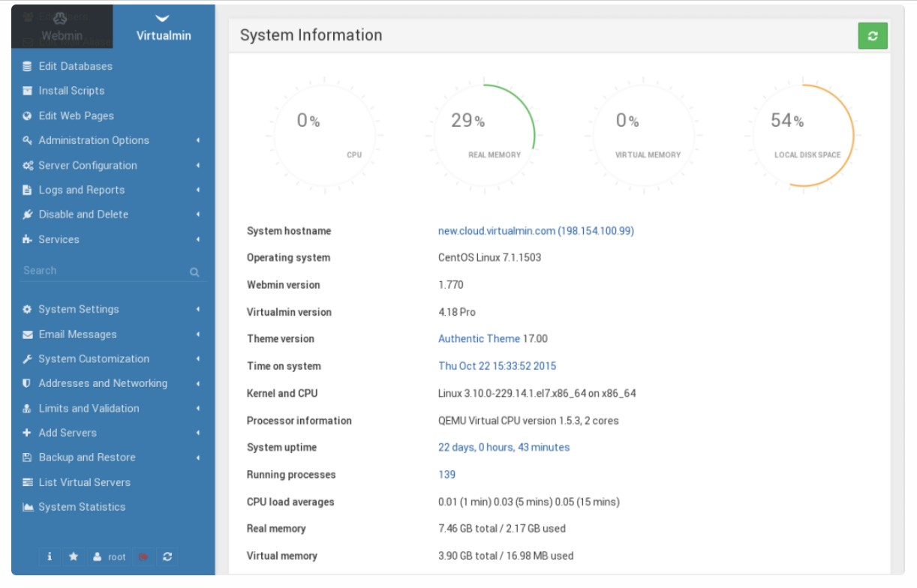Screen dimensions: 917x588
Task: Open favorites via the star icon
Action: [x=74, y=556]
